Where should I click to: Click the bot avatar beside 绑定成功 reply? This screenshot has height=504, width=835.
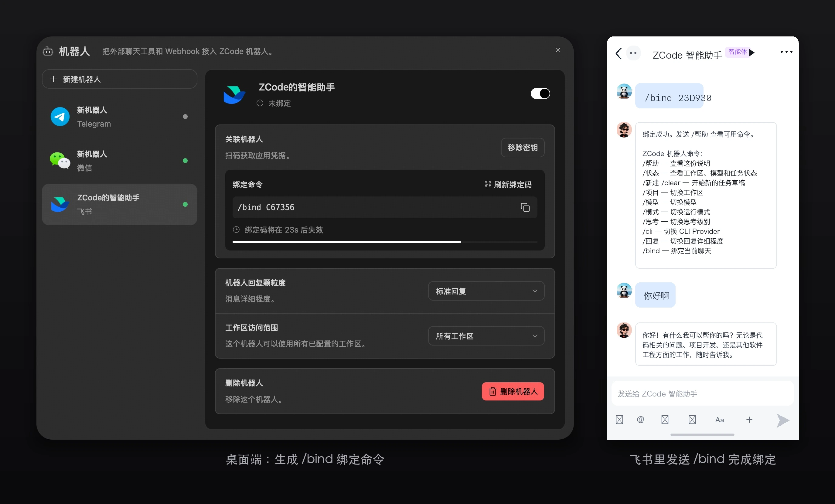(x=624, y=130)
